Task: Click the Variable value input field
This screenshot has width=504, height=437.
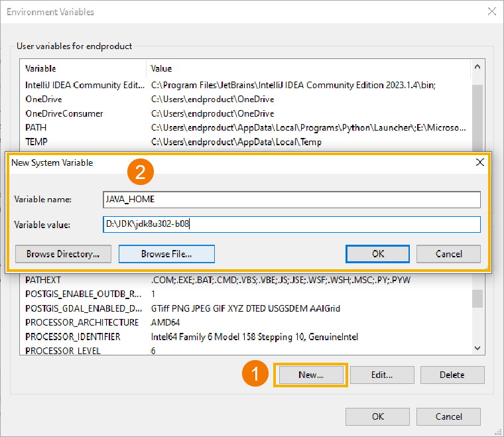Action: click(x=291, y=225)
